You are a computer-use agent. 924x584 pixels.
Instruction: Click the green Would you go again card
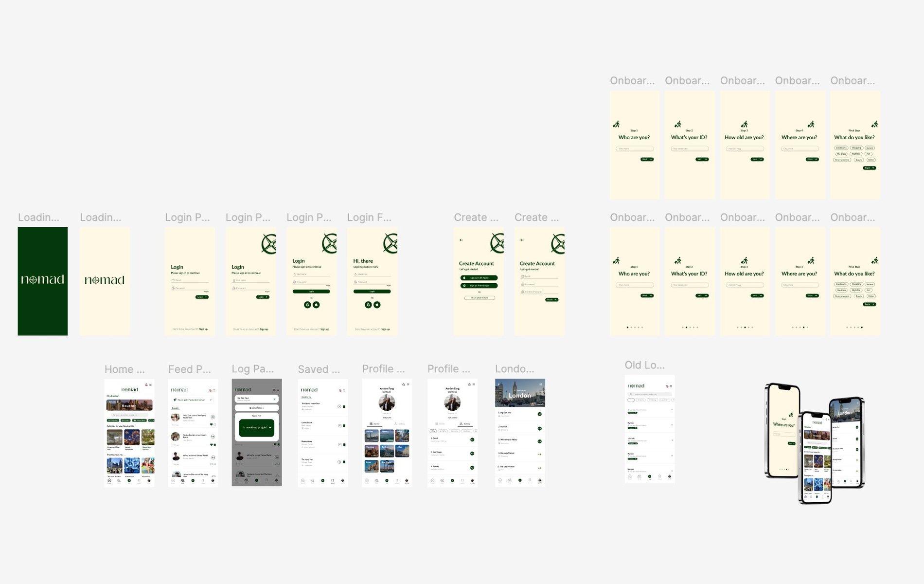[x=257, y=428]
